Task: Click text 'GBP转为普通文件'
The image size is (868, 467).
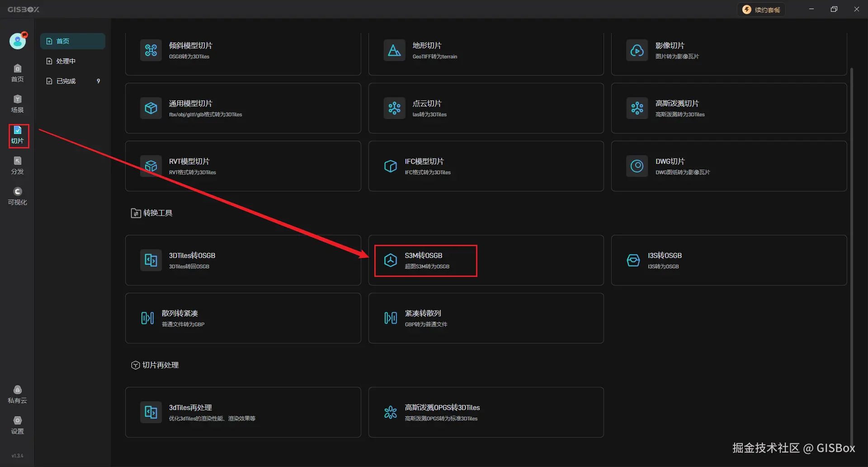Action: pyautogui.click(x=426, y=324)
